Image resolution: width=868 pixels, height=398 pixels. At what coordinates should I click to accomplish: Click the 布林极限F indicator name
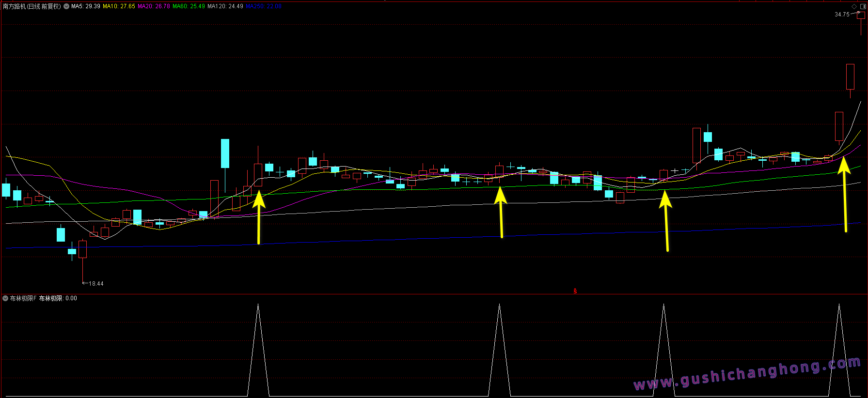pos(23,298)
